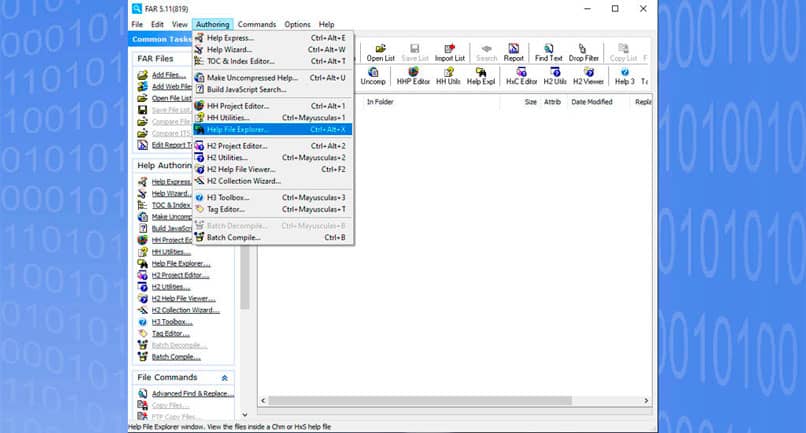The height and width of the screenshot is (433, 806).
Task: Open H2 Project Editor... from the menu
Action: point(272,146)
